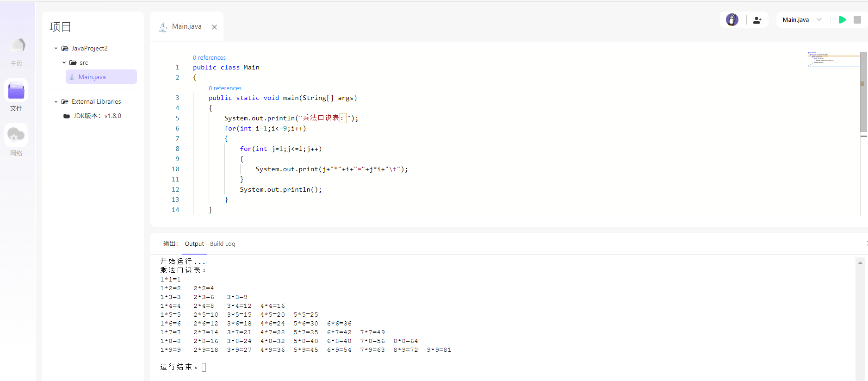Click the green Run button
868x381 pixels.
[x=842, y=19]
